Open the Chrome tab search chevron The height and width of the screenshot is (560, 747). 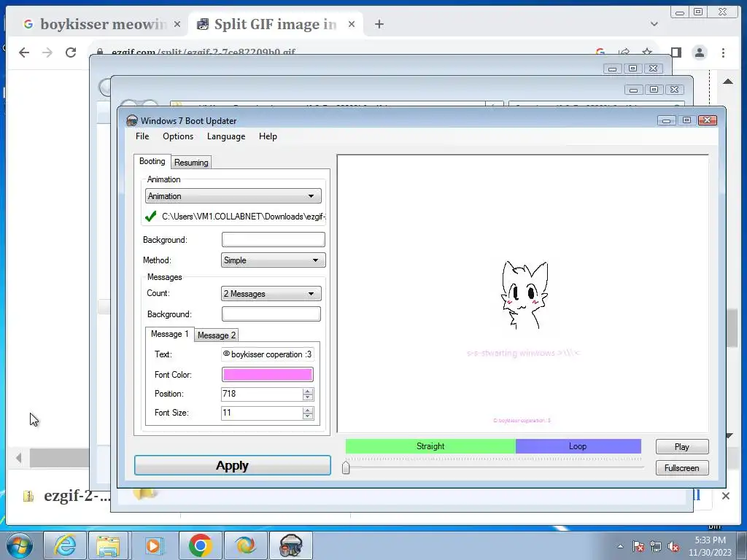point(654,24)
